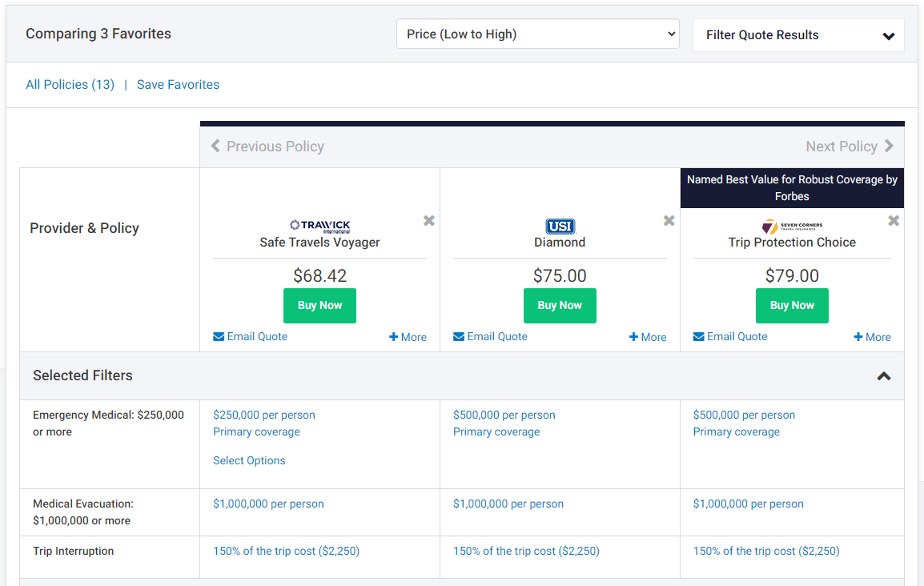
Task: Click $250,000 per person emergency medical
Action: (264, 415)
